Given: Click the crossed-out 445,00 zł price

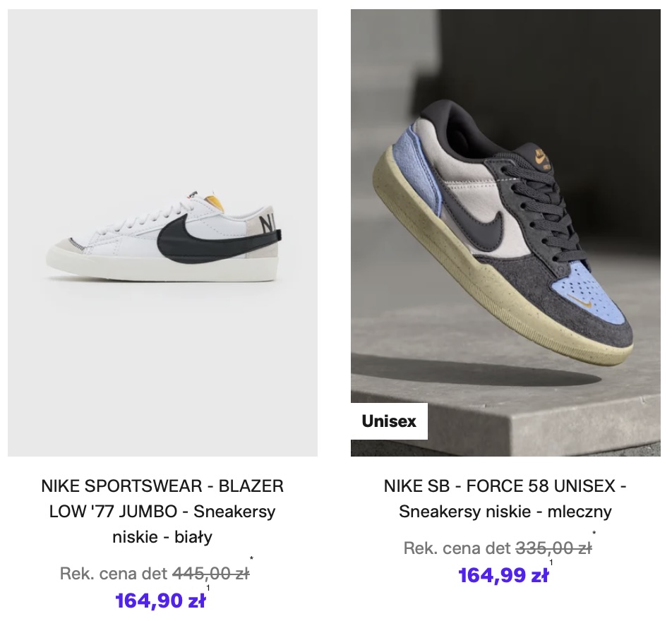Looking at the screenshot, I should tap(210, 574).
